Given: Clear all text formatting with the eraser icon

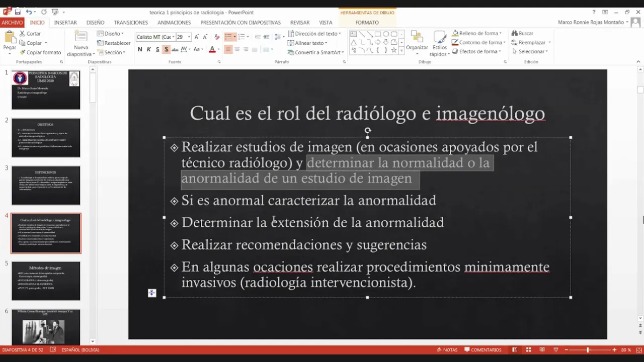Looking at the screenshot, I should (x=217, y=37).
